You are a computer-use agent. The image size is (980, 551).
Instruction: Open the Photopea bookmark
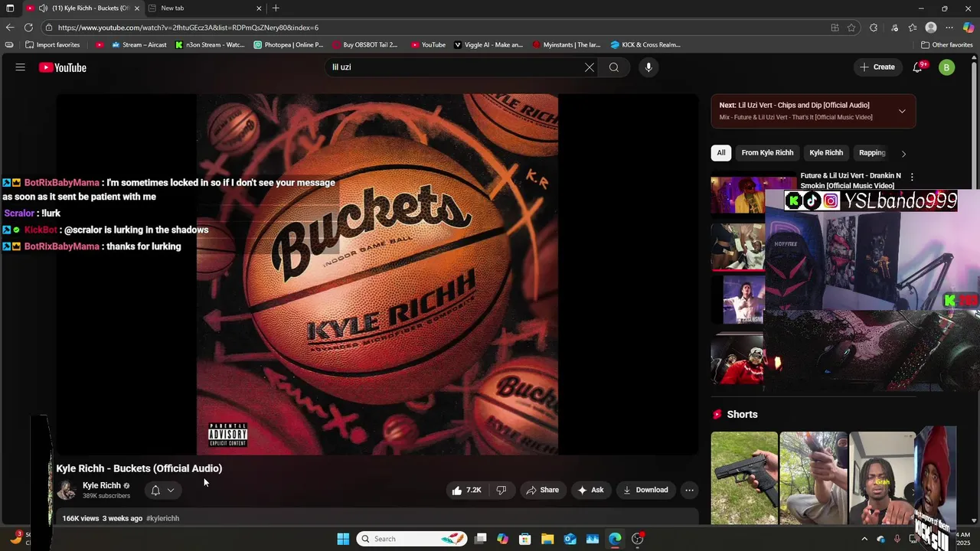[x=289, y=45]
